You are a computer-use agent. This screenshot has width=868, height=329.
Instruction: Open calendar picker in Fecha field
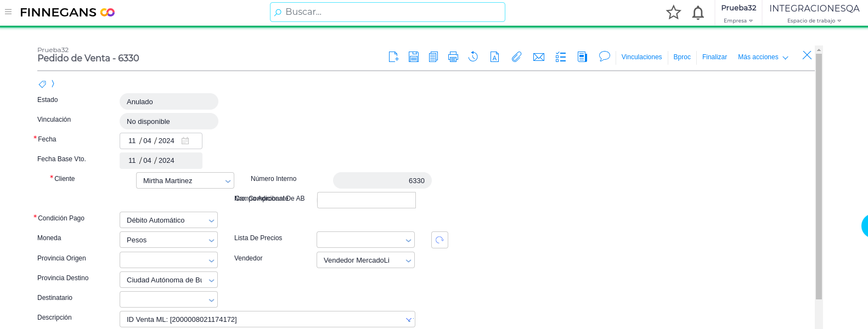point(185,141)
